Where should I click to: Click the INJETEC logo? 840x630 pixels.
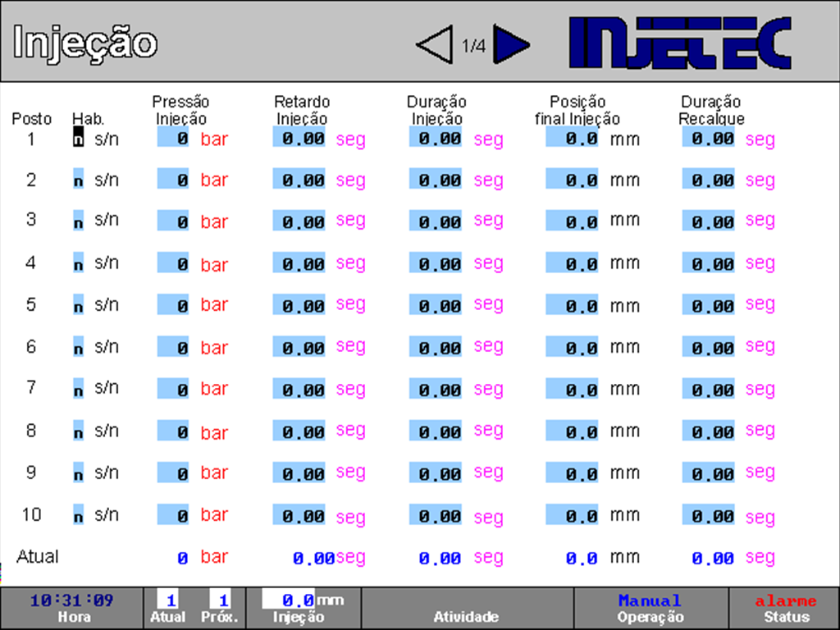tap(680, 43)
